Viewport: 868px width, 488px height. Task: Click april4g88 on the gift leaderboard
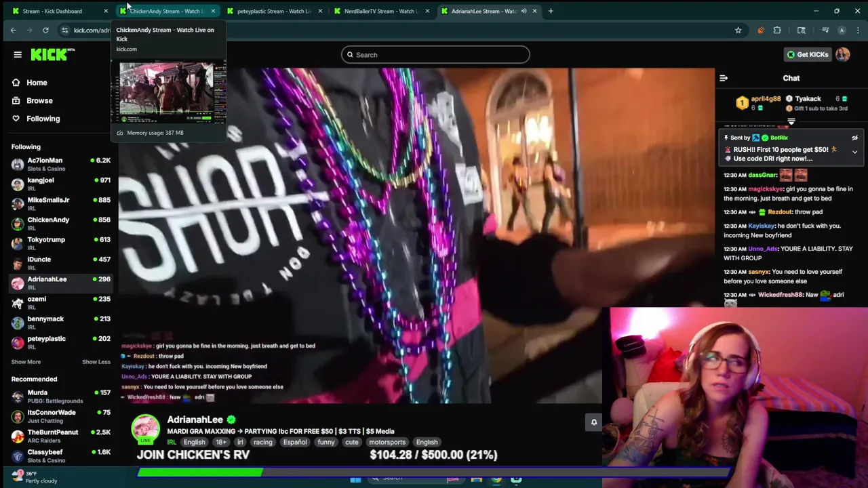pos(766,99)
